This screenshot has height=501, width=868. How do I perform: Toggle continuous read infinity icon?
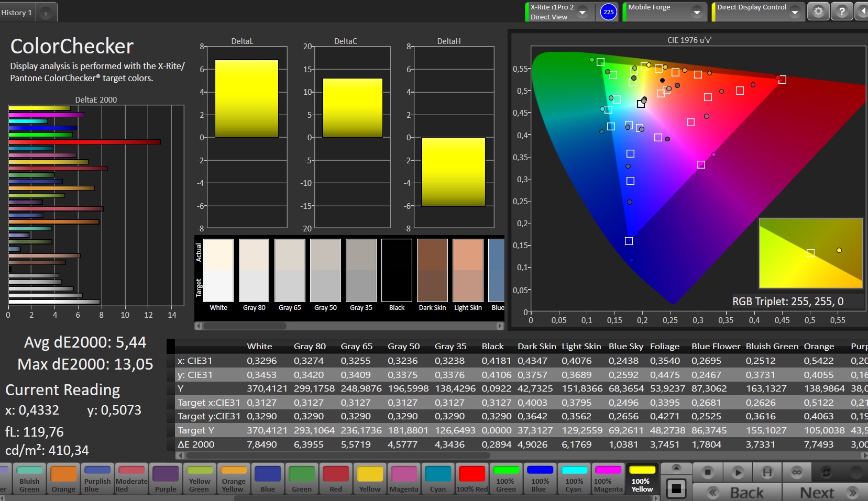[x=796, y=472]
